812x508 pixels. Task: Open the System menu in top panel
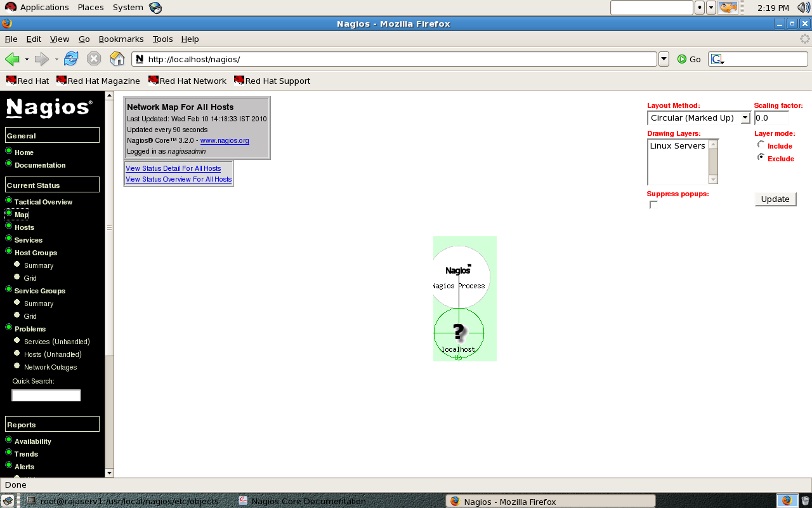coord(128,8)
